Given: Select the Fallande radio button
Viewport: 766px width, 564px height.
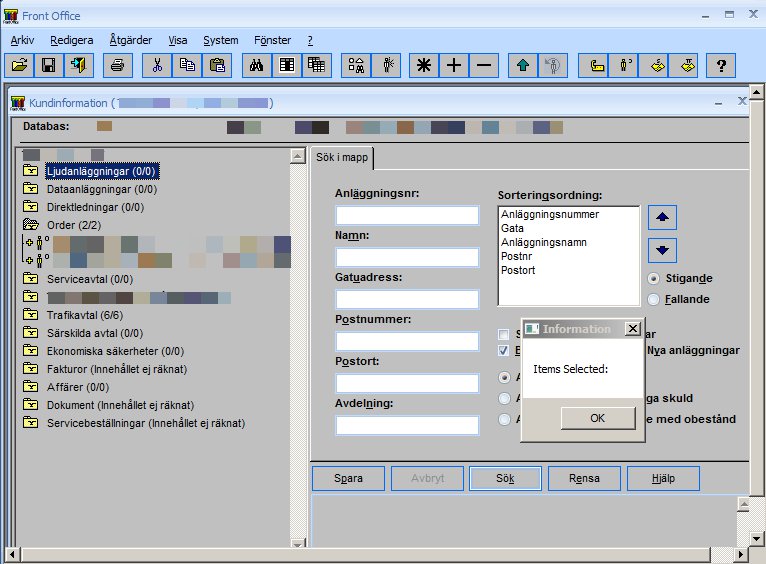Looking at the screenshot, I should (x=655, y=298).
